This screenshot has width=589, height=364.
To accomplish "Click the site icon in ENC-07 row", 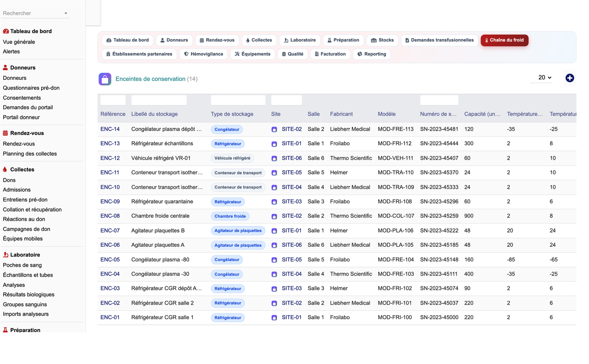I will click(x=274, y=231).
